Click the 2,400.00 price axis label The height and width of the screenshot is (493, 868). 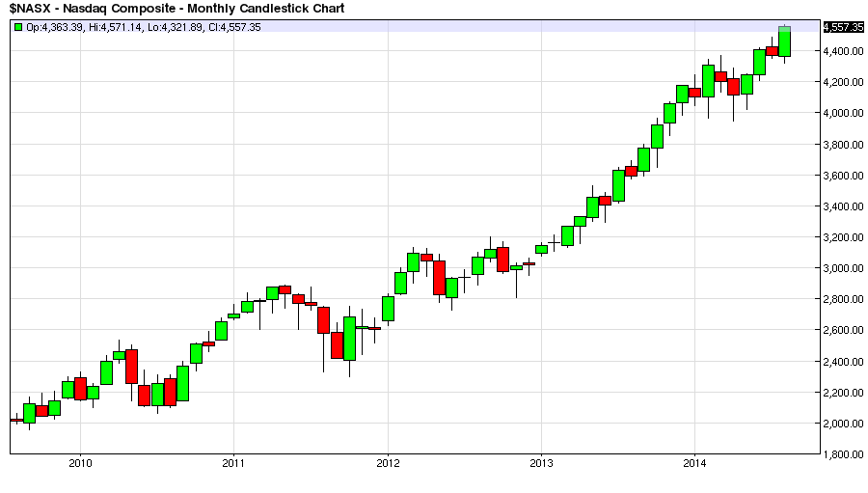coord(843,362)
